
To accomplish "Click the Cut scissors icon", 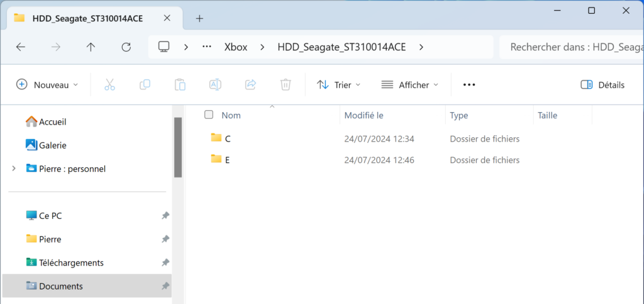I will 109,84.
